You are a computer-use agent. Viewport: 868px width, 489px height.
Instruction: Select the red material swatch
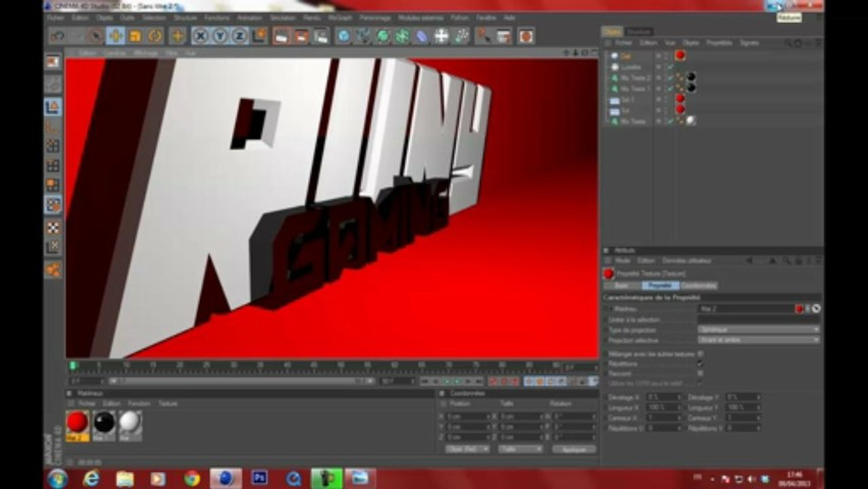pyautogui.click(x=77, y=422)
